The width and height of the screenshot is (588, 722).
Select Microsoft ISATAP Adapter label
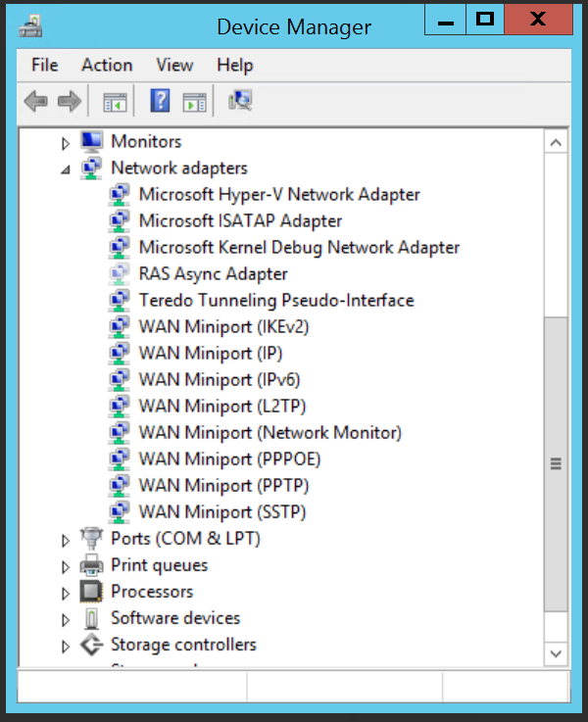(240, 221)
